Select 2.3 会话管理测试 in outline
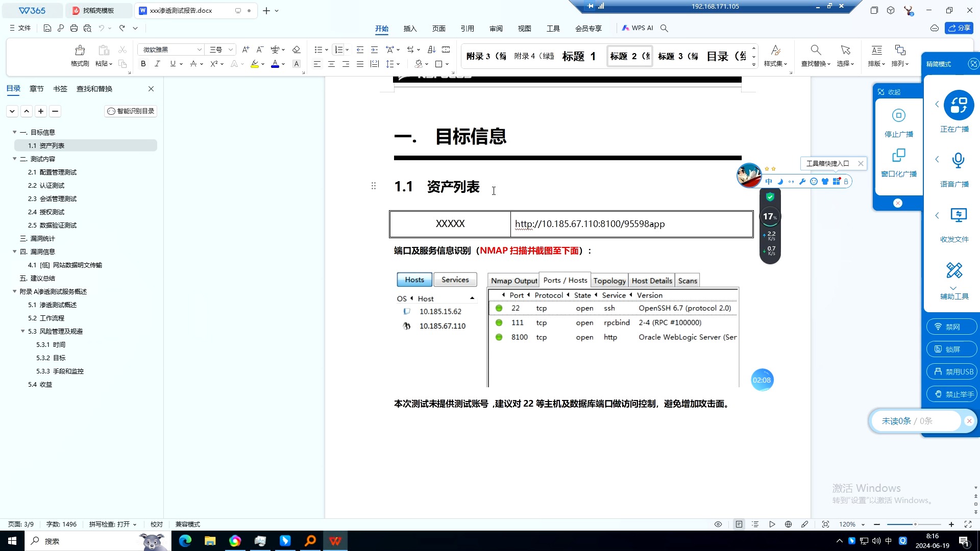The image size is (980, 551). [x=52, y=198]
